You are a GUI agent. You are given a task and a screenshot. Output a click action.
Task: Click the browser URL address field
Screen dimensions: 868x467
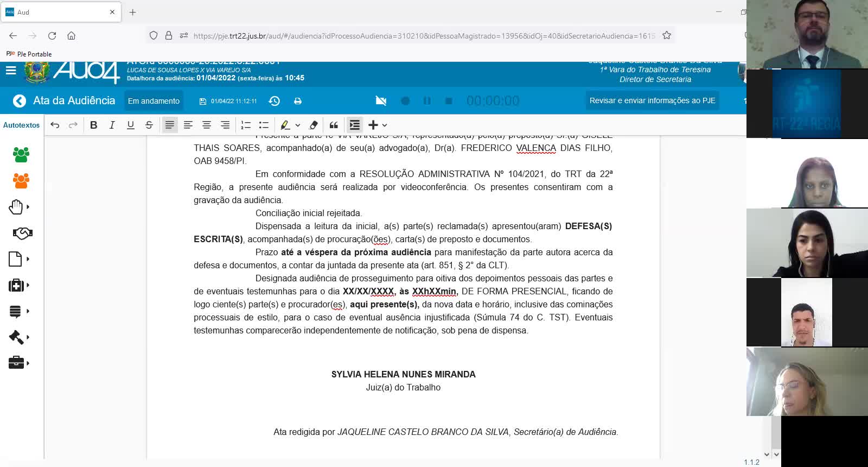tap(423, 36)
